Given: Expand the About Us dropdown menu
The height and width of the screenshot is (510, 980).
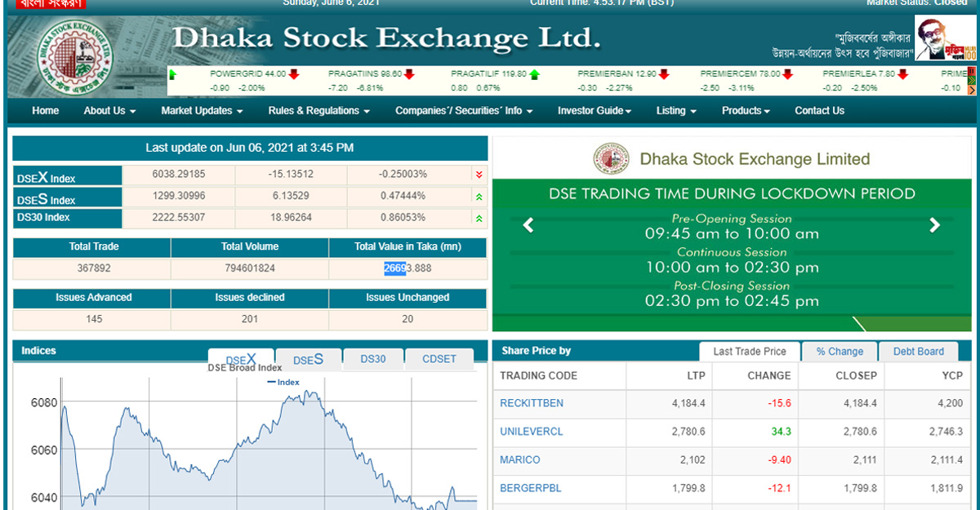Looking at the screenshot, I should [x=109, y=111].
